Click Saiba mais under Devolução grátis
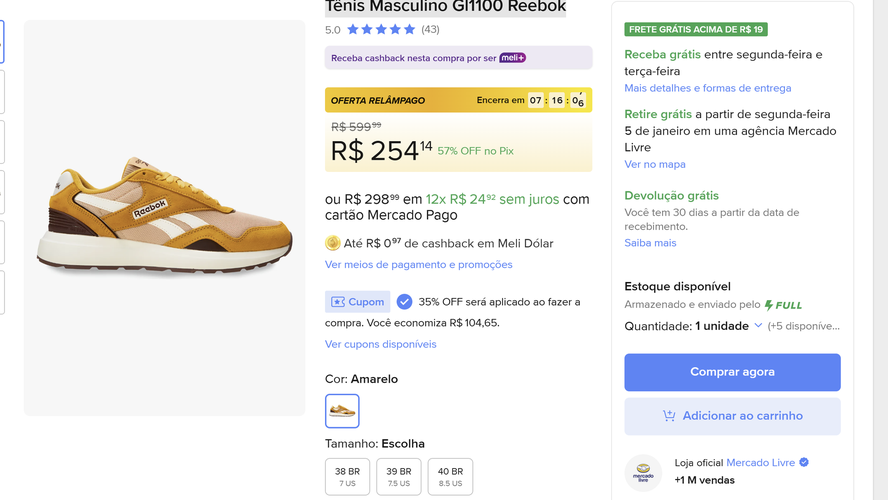Screen dimensions: 888x500 (650, 243)
